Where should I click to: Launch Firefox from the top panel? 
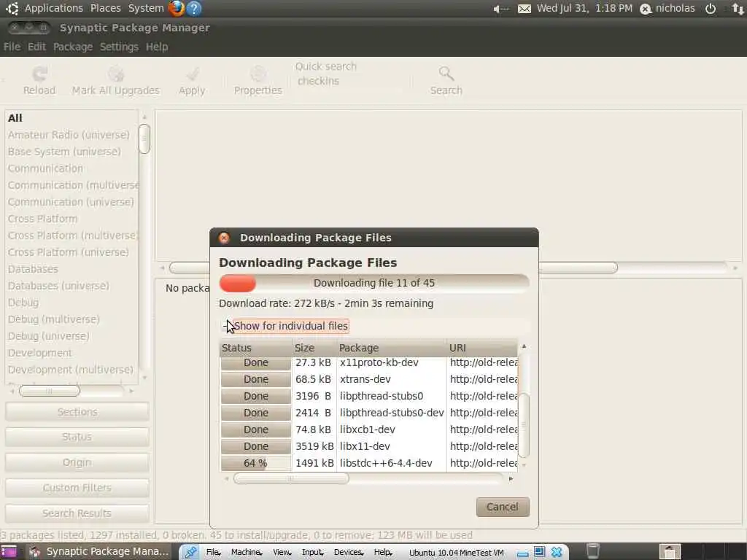[177, 8]
